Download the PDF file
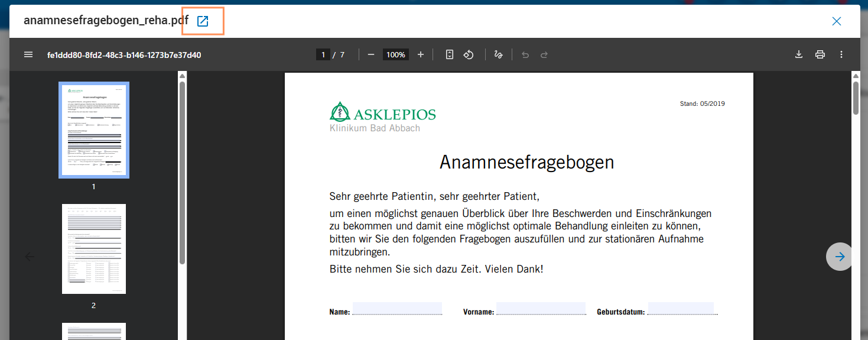 (x=799, y=54)
